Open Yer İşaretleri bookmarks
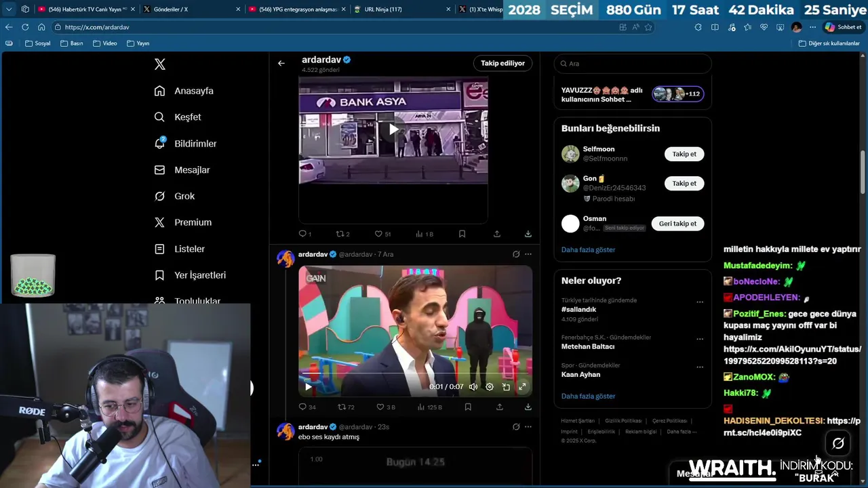 191,275
